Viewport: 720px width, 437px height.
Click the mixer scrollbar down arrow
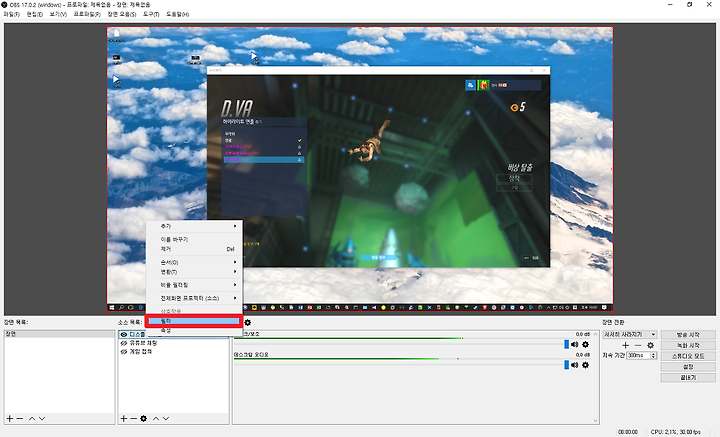click(x=596, y=420)
